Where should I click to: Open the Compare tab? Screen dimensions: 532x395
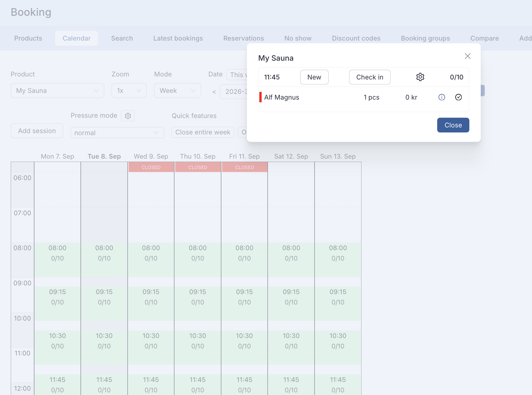(484, 38)
